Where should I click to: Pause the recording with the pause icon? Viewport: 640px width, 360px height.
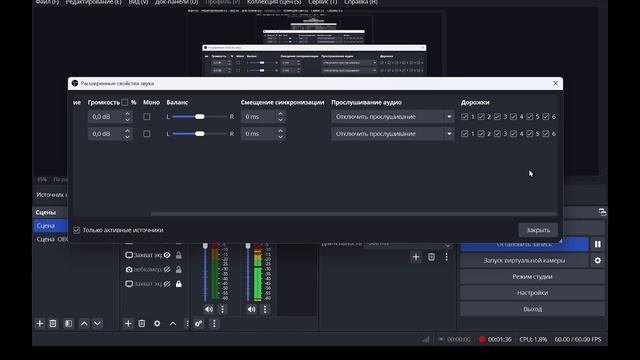click(598, 244)
